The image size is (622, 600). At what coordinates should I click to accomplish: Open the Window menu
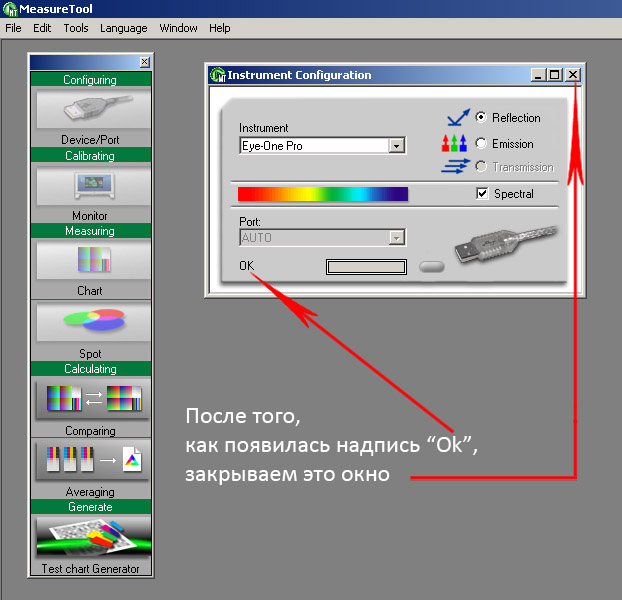178,28
